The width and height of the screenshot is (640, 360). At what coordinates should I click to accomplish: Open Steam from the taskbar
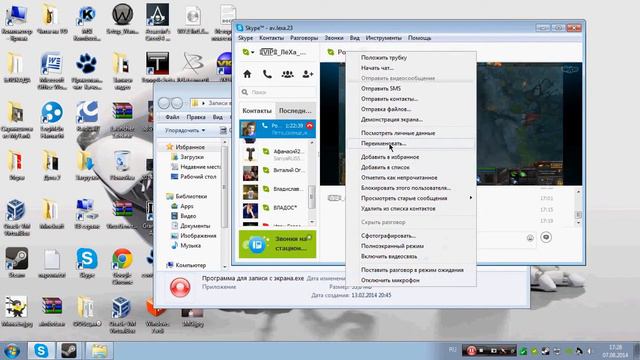[69, 351]
